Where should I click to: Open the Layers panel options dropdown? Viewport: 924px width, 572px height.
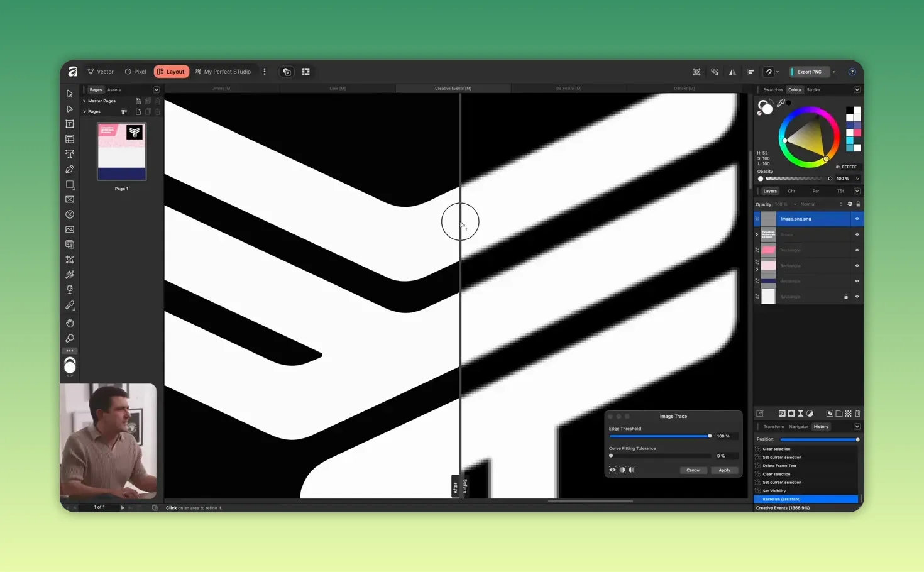tap(857, 191)
